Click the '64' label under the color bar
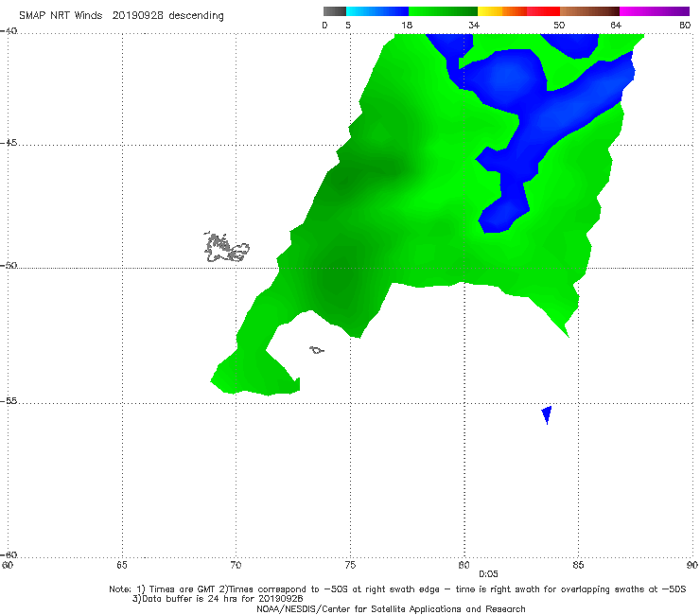 tap(616, 25)
